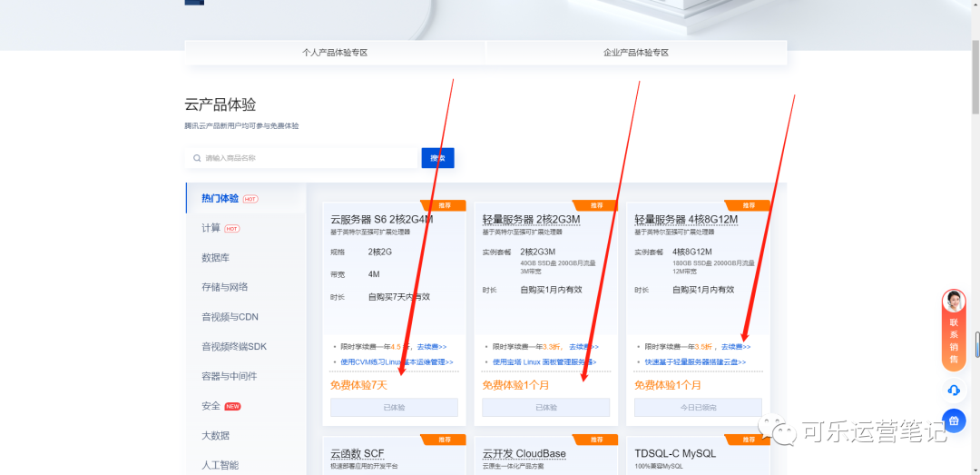
Task: Click 已体验 button under 云服务器 S6
Action: point(395,408)
